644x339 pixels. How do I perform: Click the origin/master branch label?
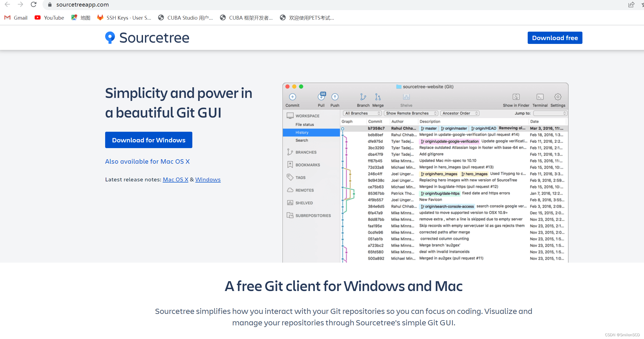454,128
